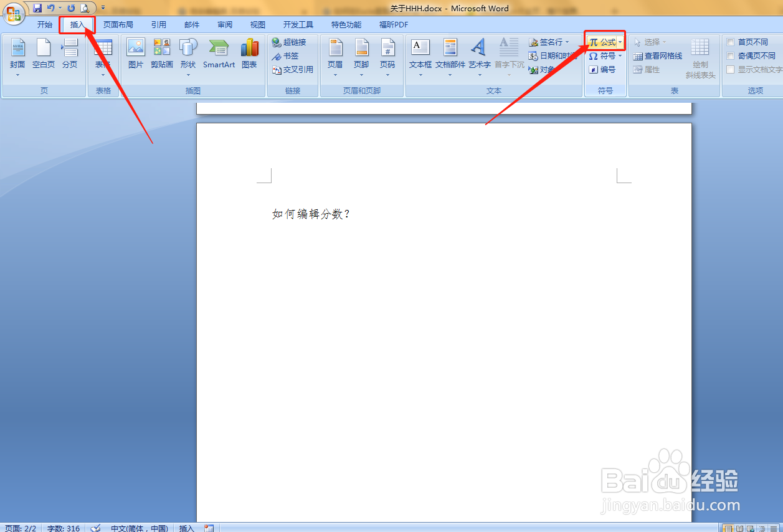783x532 pixels.
Task: Open the footer menu (页脚)
Action: 361,57
